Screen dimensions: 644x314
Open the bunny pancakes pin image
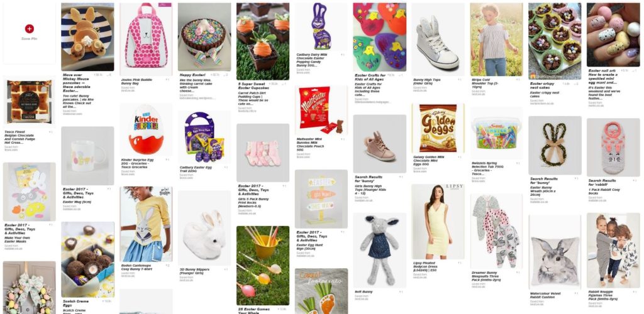pyautogui.click(x=87, y=37)
